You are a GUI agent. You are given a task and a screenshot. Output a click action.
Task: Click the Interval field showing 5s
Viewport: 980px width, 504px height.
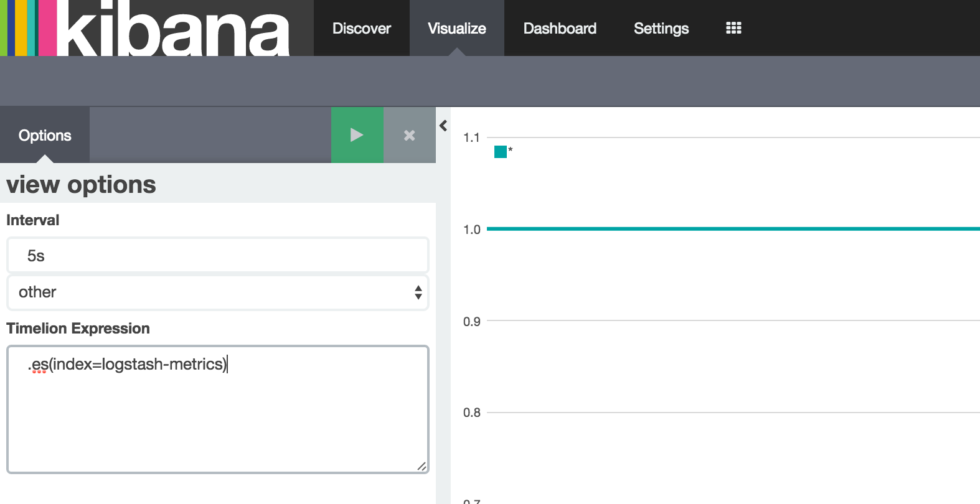tap(217, 256)
